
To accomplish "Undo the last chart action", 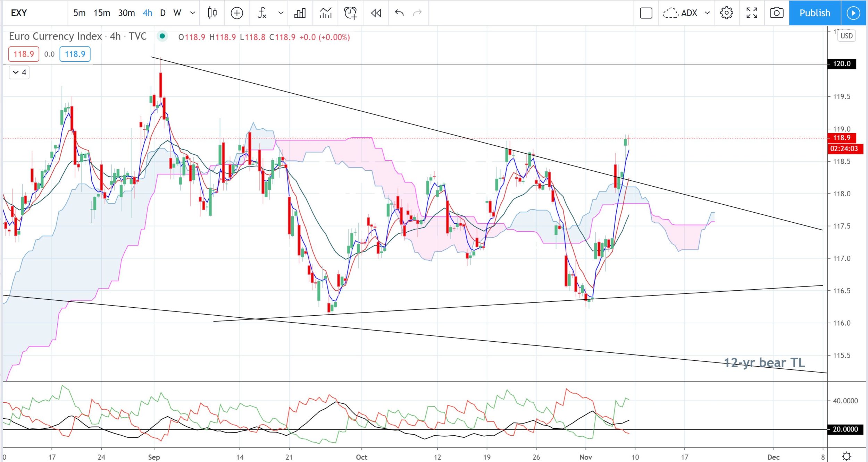I will click(x=399, y=13).
